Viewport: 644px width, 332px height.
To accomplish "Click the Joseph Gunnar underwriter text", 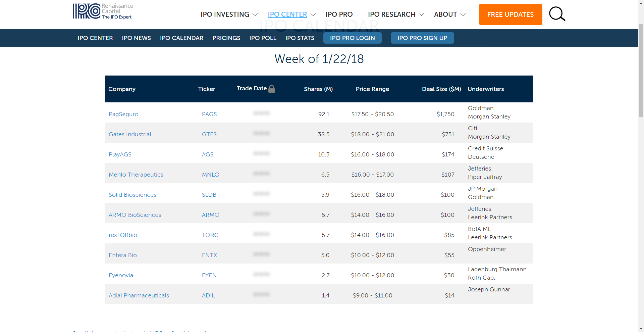I will click(489, 289).
